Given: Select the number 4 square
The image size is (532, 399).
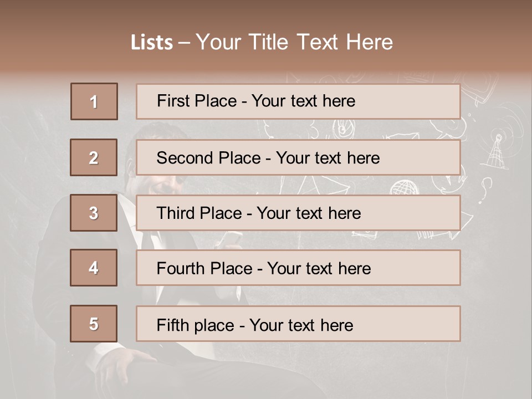Looking at the screenshot, I should pos(94,268).
